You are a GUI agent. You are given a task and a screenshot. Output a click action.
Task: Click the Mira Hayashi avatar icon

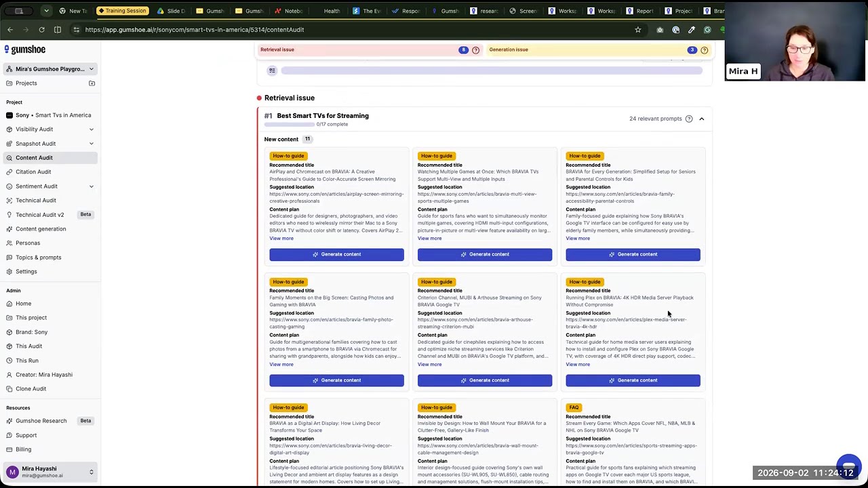coord(12,472)
